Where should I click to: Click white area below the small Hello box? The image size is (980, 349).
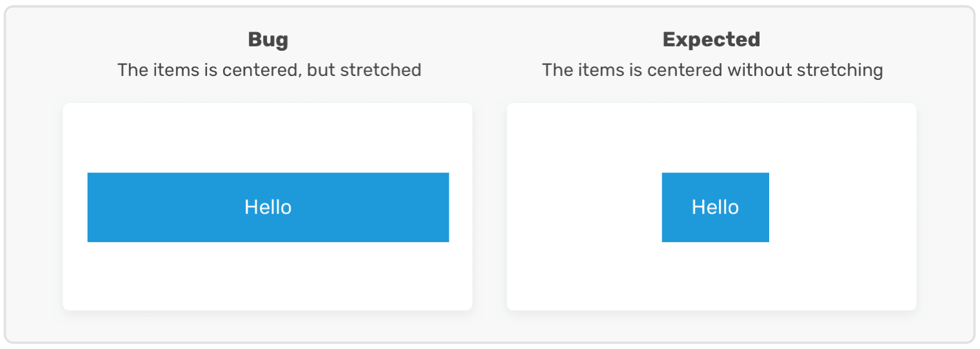pyautogui.click(x=715, y=276)
